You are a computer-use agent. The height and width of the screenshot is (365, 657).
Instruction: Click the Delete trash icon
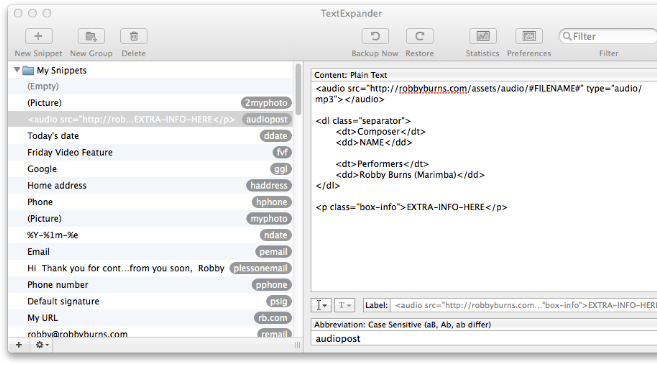pos(134,36)
